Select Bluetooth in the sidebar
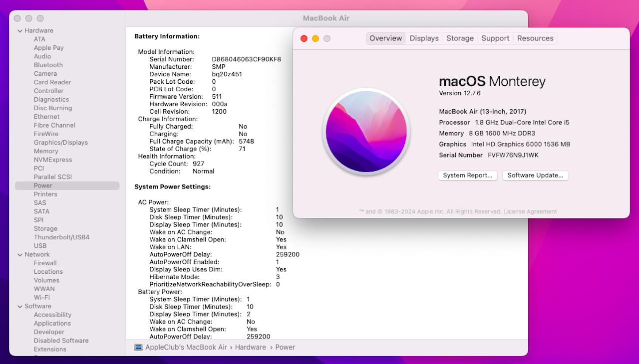This screenshot has width=639, height=364. (x=48, y=65)
